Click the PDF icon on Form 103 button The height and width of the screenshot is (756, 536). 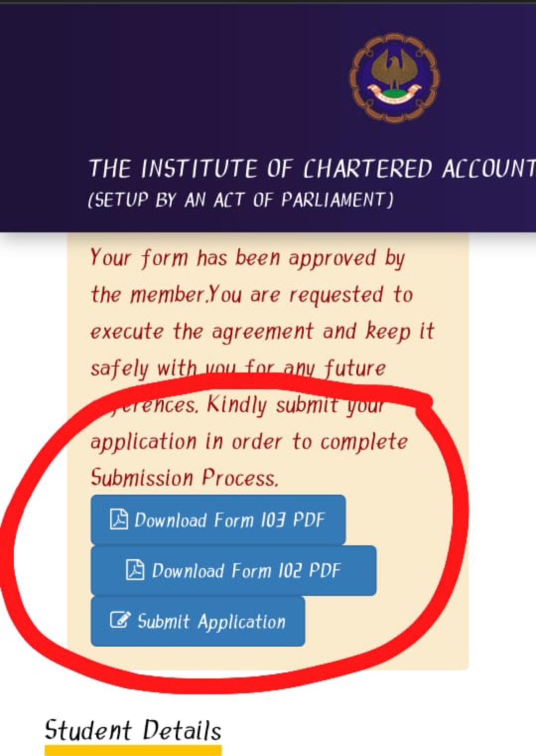pos(119,519)
